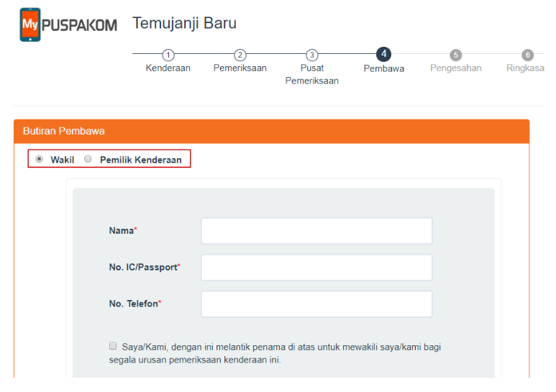556x392 pixels.
Task: Click into the No. Telefon field
Action: coord(316,304)
